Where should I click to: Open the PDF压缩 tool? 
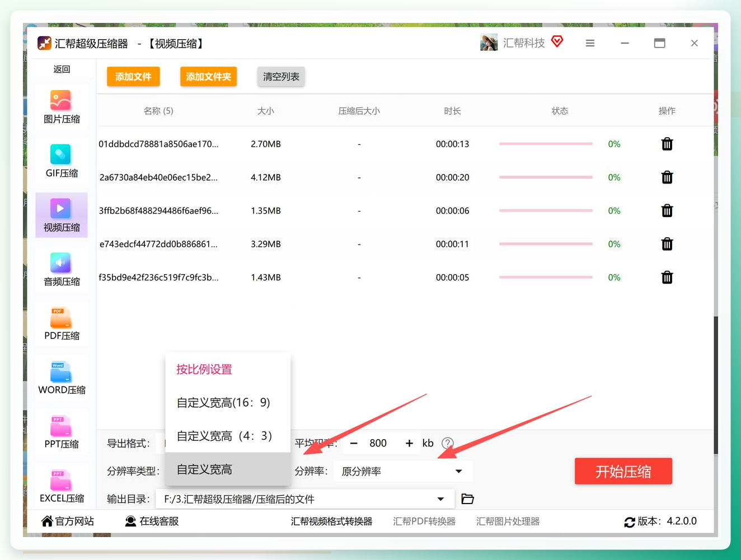(62, 324)
